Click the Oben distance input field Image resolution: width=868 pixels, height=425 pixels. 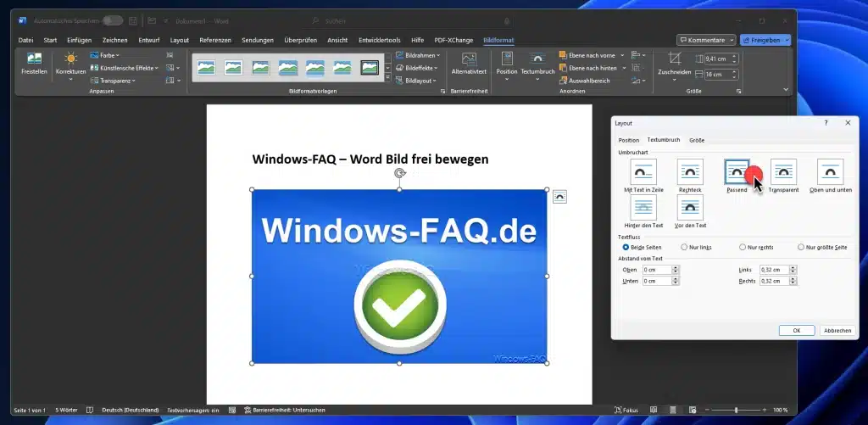(x=657, y=270)
